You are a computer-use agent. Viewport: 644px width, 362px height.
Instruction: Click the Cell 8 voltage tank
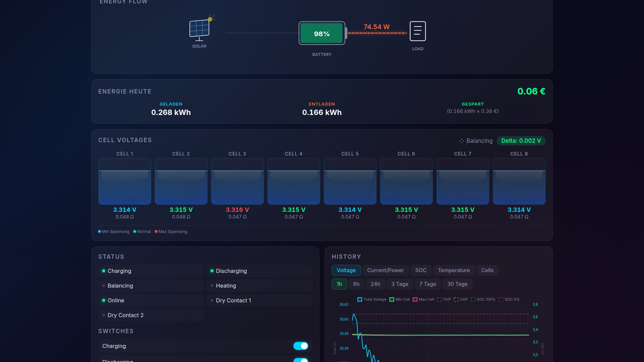point(519,181)
